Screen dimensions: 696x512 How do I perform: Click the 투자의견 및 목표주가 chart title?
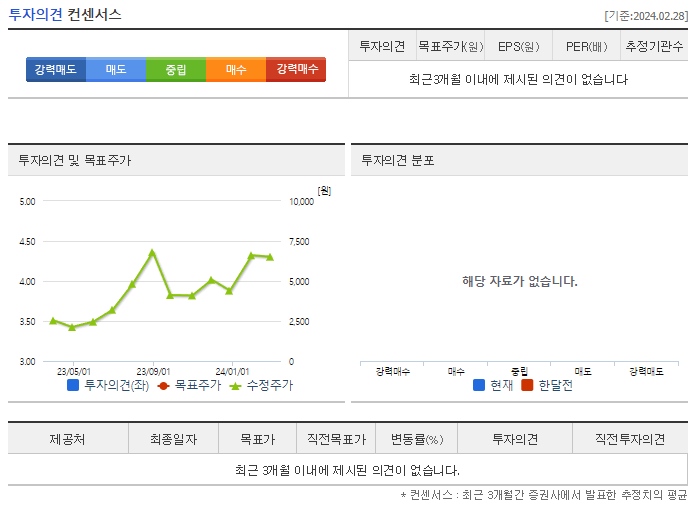[x=75, y=160]
